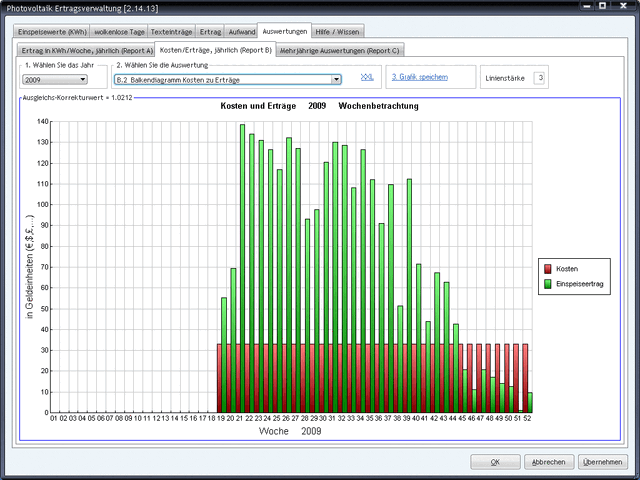Open Mehrjährige Auswertungen Report C tab
The width and height of the screenshot is (640, 480).
click(x=340, y=51)
